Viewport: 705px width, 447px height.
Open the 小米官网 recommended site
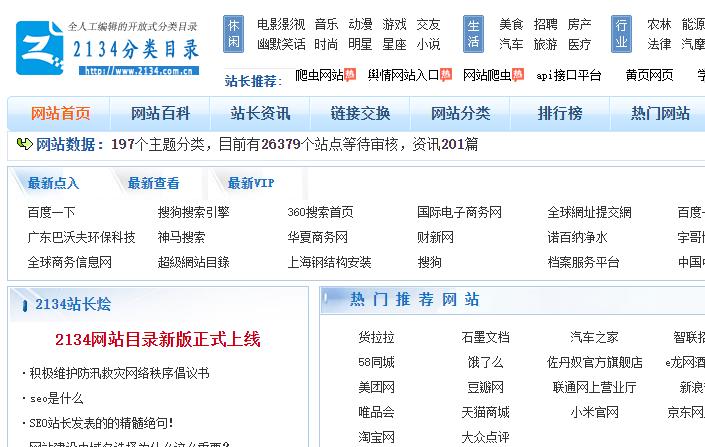(594, 412)
